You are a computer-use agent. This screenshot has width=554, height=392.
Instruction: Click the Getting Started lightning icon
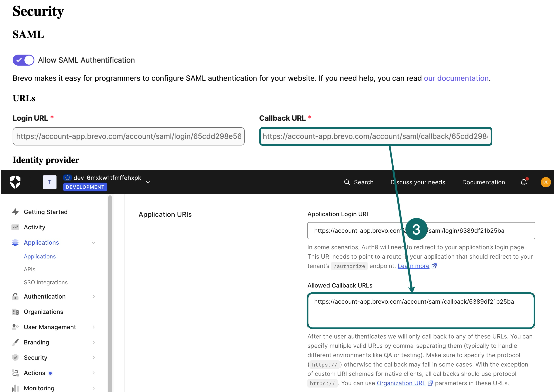tap(16, 212)
